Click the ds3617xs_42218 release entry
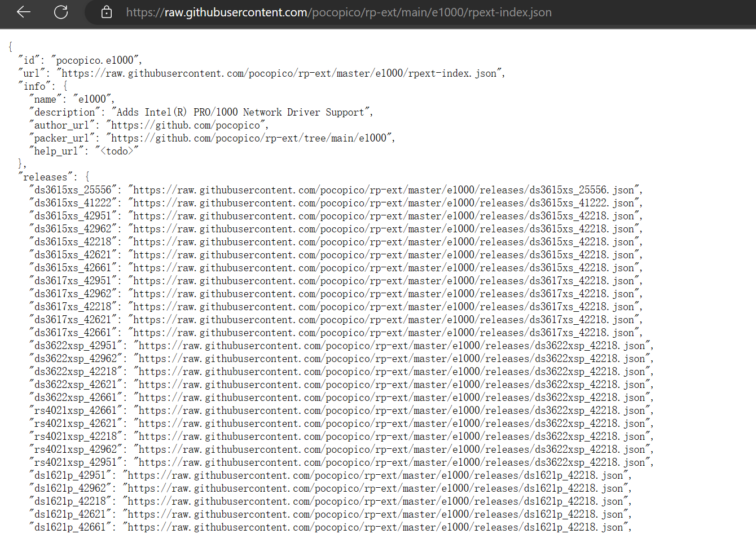The height and width of the screenshot is (534, 756). (x=336, y=307)
